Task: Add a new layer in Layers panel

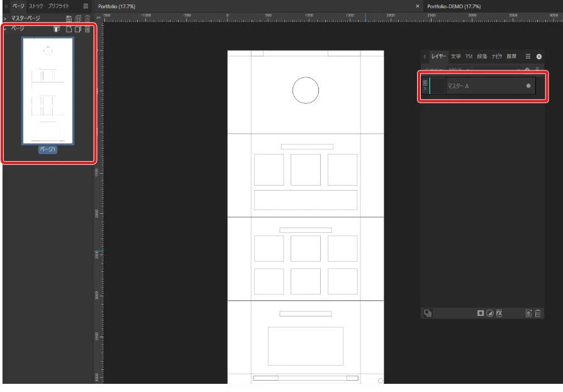Action: [x=528, y=313]
